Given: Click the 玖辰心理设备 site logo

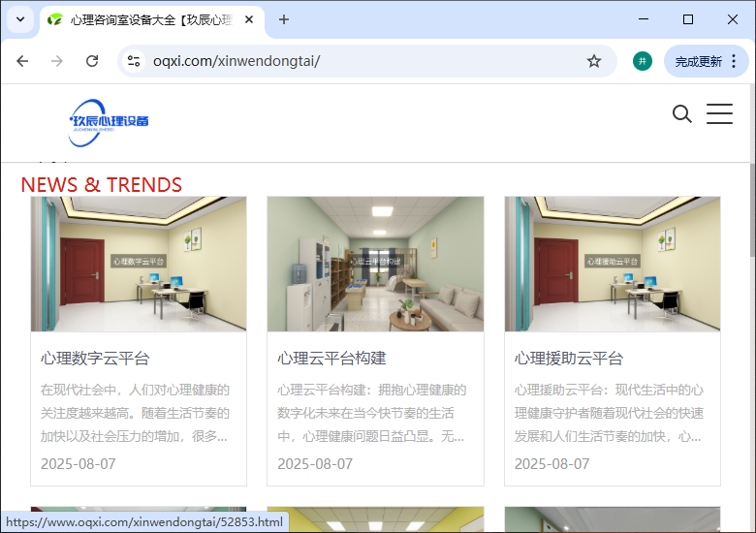Looking at the screenshot, I should tap(109, 123).
